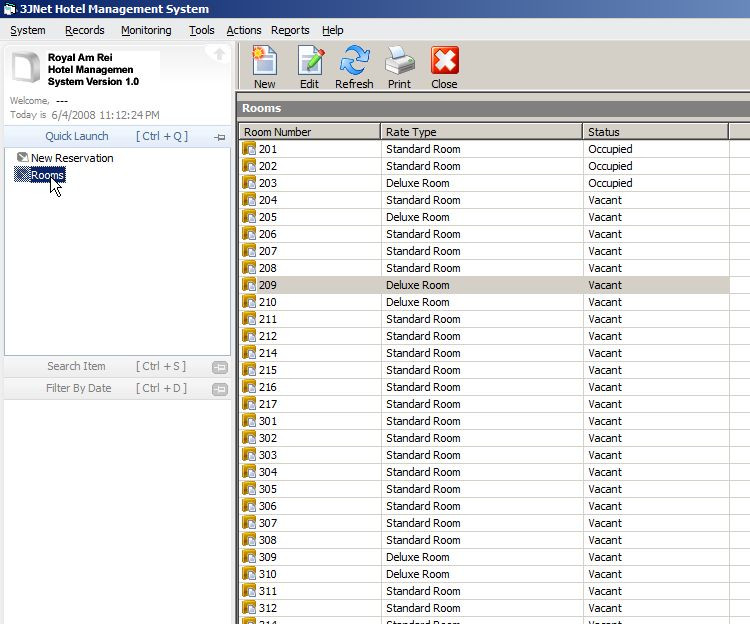750x624 pixels.
Task: Click Vacant status of room 209
Action: coord(605,285)
